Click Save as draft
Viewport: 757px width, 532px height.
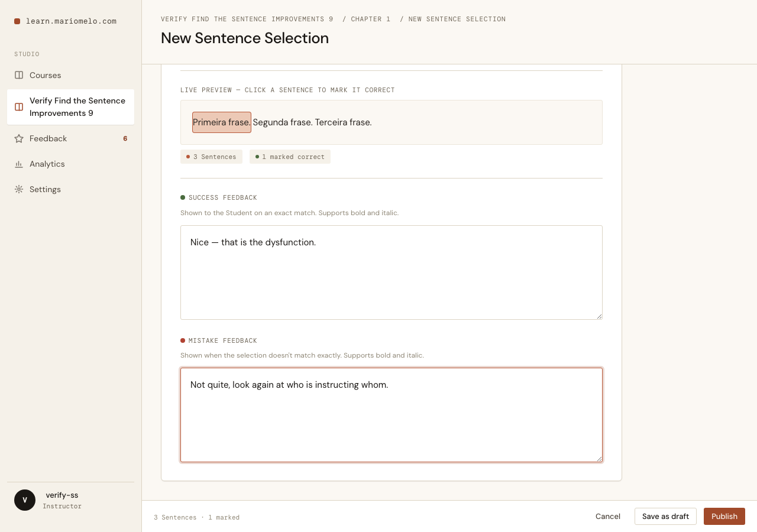point(665,516)
